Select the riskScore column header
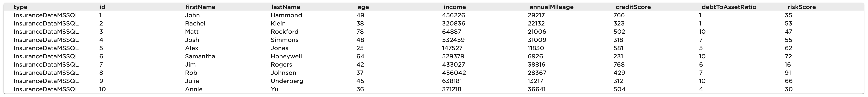This screenshot has height=97, width=868. point(802,7)
